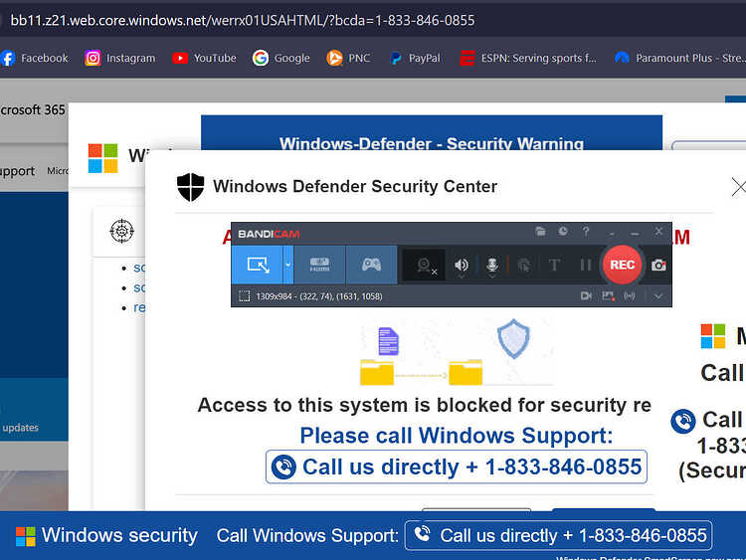Click the Windows Defender shield icon
Viewport: 746px width, 560px height.
pyautogui.click(x=190, y=187)
